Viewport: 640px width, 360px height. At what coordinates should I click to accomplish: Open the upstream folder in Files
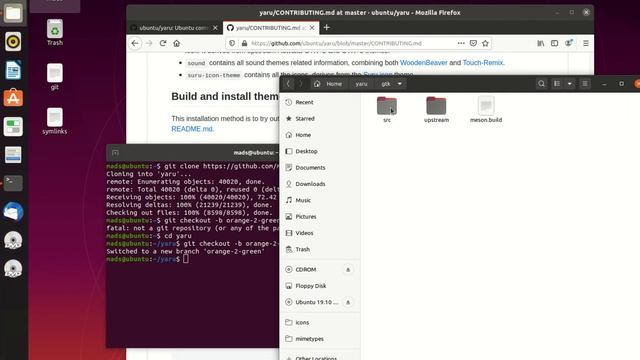click(436, 109)
